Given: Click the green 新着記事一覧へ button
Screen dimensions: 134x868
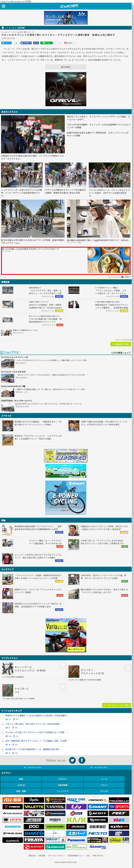Looking at the screenshot, I should point(121,344).
